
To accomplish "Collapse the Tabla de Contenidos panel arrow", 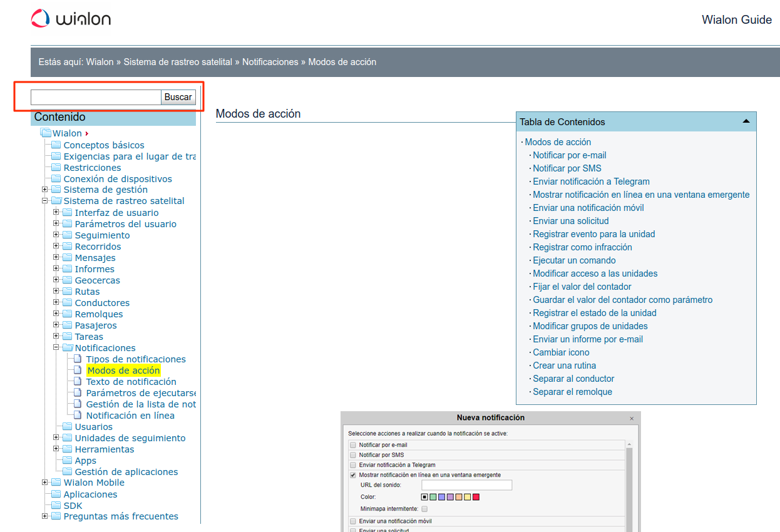I will pyautogui.click(x=746, y=121).
